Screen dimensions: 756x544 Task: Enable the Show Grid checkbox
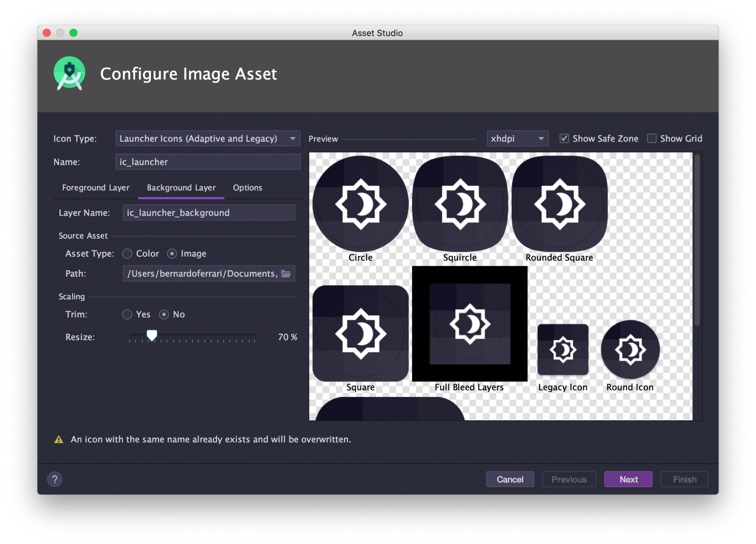(x=652, y=138)
